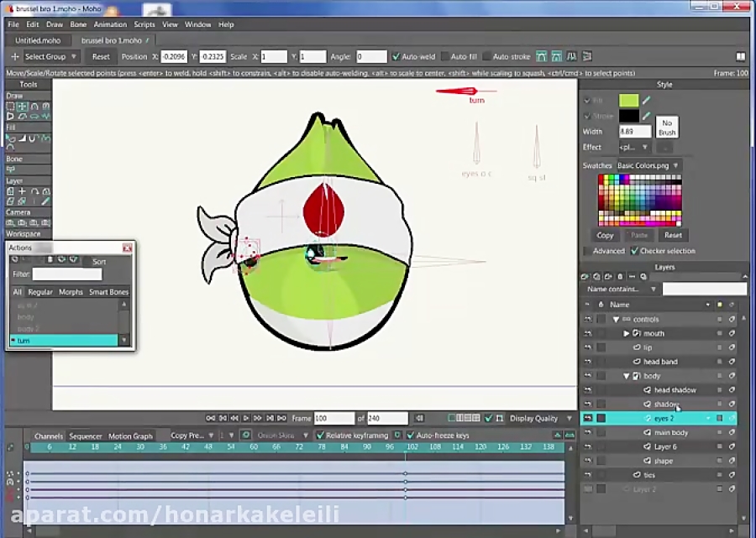Select the Transform Points tool
The height and width of the screenshot is (538, 756).
click(x=22, y=107)
